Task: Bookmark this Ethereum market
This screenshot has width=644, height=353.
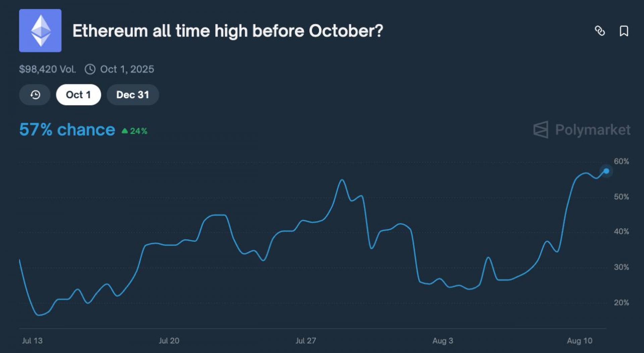Action: coord(624,31)
